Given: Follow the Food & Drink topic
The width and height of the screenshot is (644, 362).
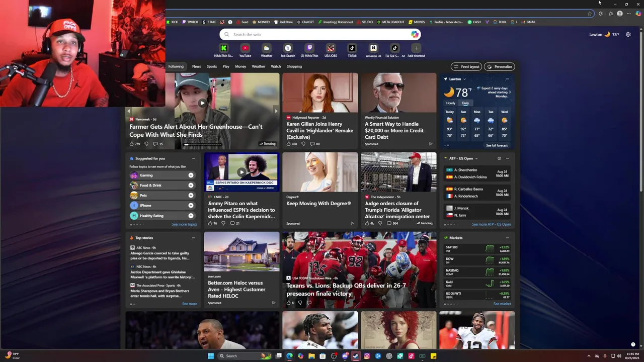Looking at the screenshot, I should click(191, 186).
